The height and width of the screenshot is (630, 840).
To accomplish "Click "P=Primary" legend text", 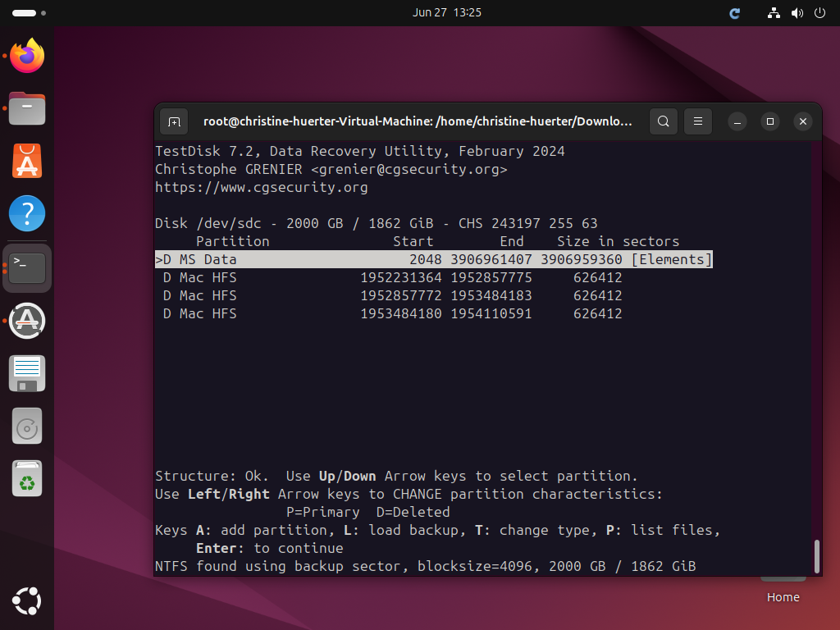I will coord(323,512).
